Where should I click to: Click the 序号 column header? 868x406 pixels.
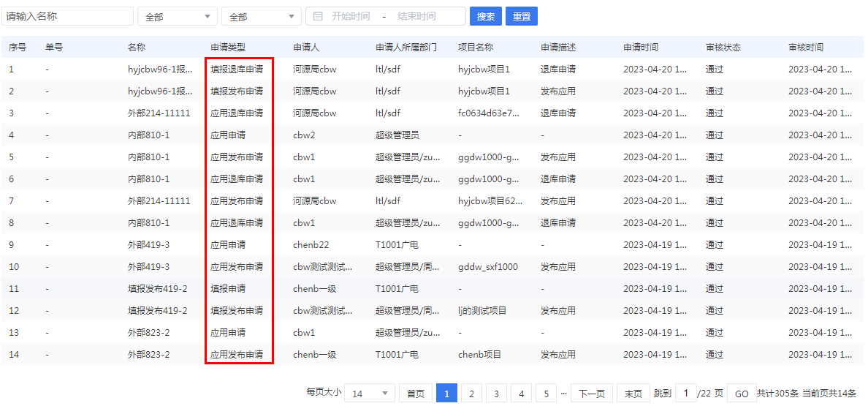[17, 48]
